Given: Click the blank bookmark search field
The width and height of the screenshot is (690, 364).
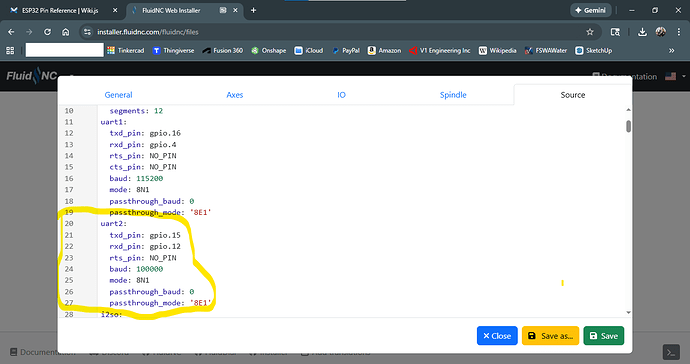Looking at the screenshot, I should [x=64, y=50].
